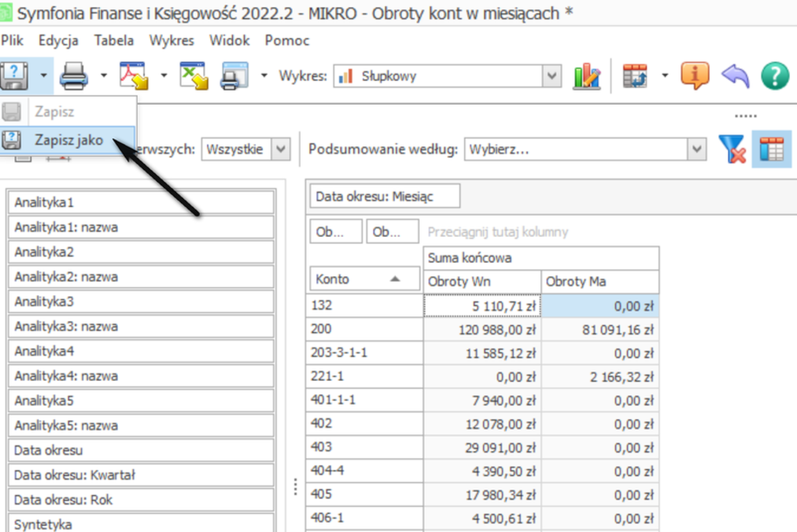The width and height of the screenshot is (797, 532).
Task: Open the print preview icon
Action: point(234,76)
